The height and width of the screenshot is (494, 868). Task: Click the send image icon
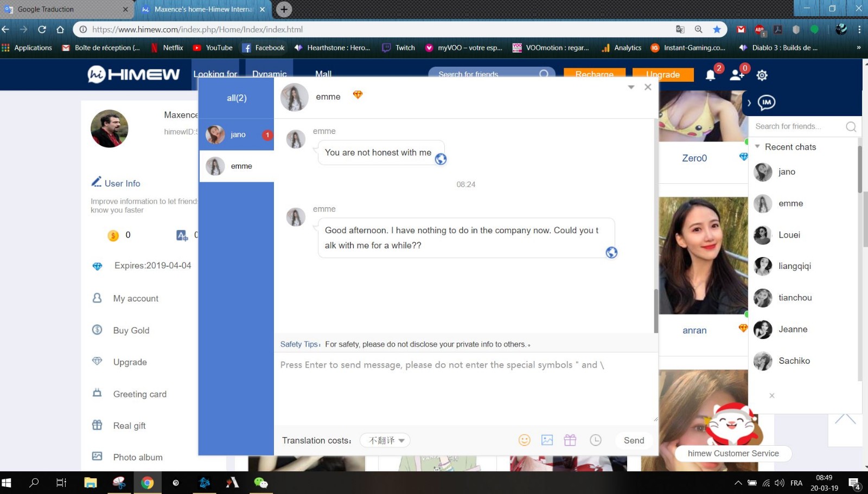coord(547,440)
